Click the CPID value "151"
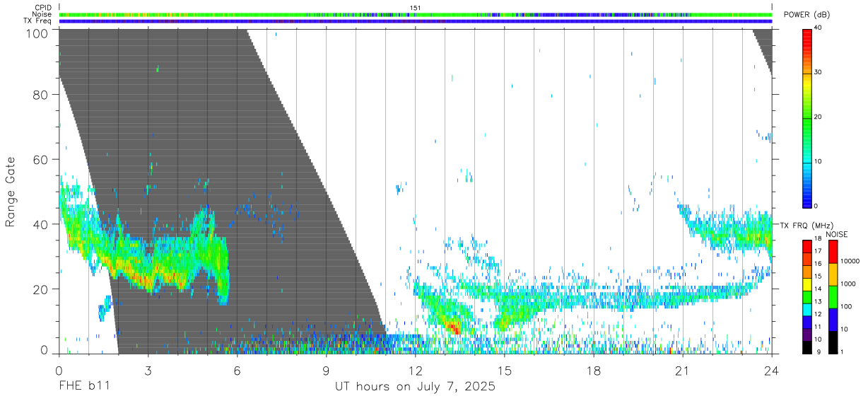Screen dimensions: 868x401 pyautogui.click(x=415, y=8)
